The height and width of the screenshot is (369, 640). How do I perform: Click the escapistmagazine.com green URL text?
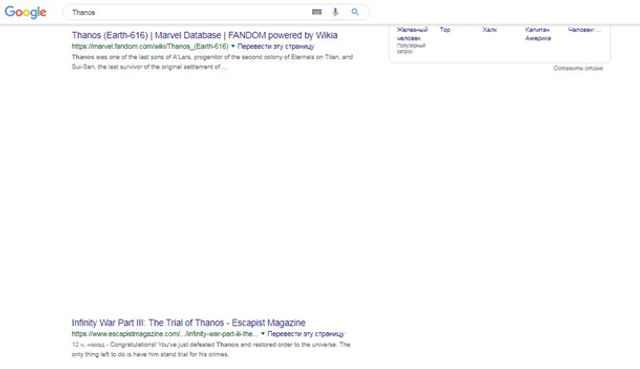point(165,334)
